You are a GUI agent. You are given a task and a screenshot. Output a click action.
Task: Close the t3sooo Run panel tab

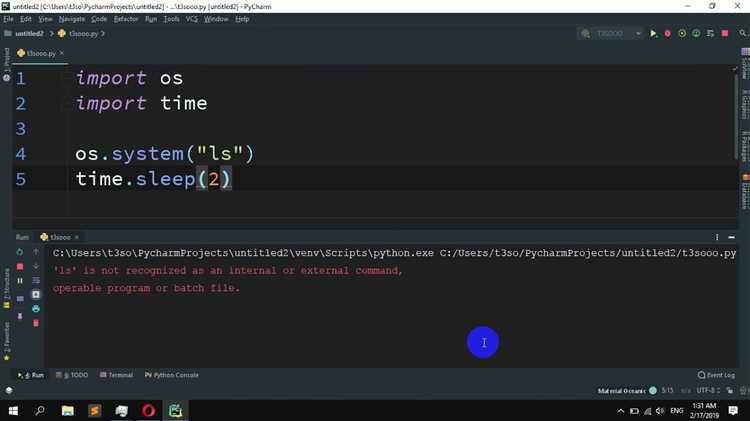click(x=77, y=237)
